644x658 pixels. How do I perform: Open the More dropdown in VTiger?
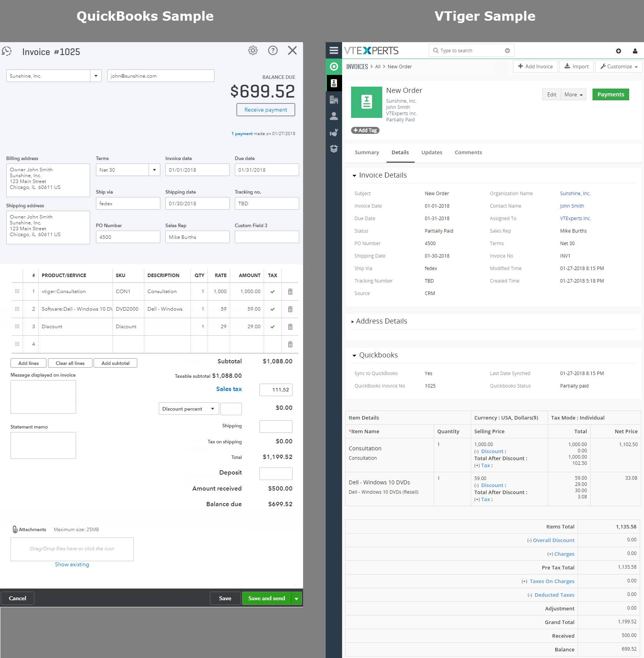[573, 94]
